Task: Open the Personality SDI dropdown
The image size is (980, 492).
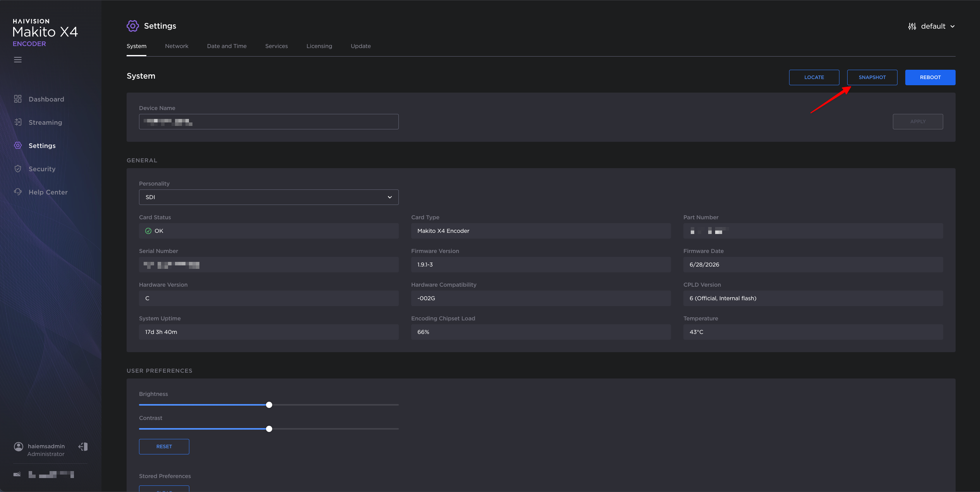Action: 269,197
